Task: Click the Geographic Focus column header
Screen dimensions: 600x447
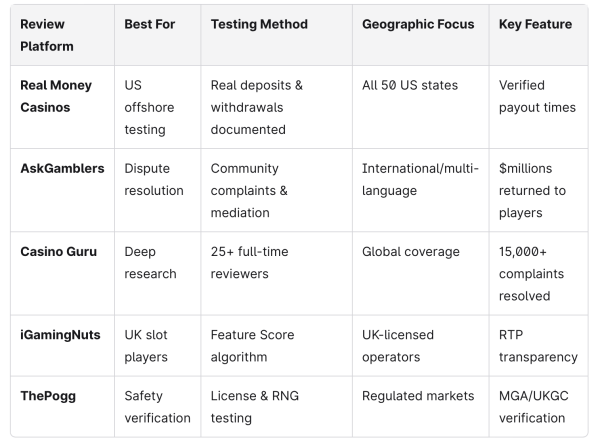Action: tap(418, 24)
